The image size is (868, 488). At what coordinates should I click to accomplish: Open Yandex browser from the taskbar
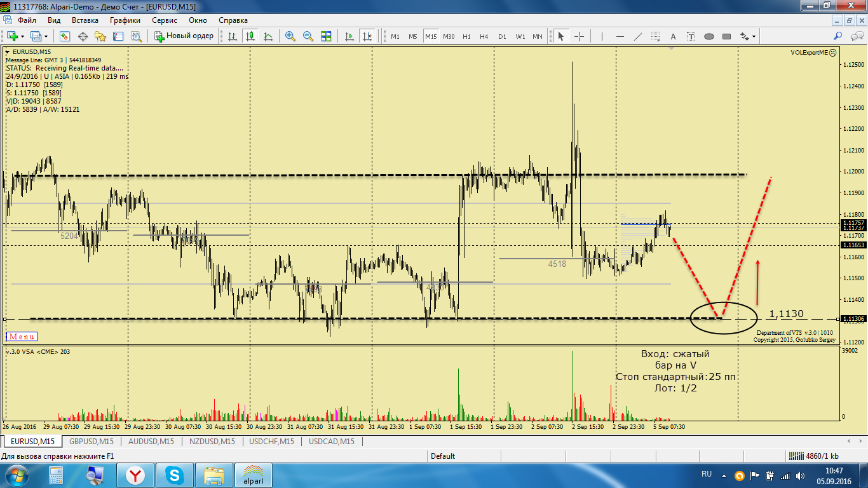(134, 475)
